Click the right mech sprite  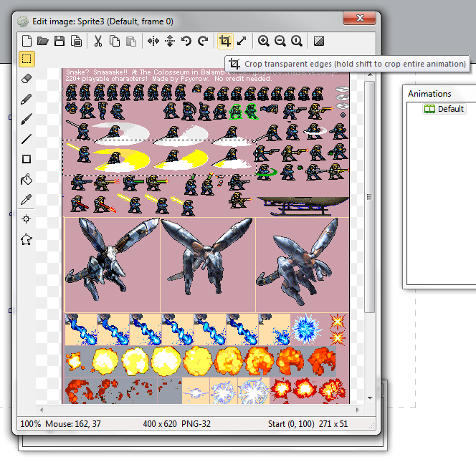pos(297,261)
